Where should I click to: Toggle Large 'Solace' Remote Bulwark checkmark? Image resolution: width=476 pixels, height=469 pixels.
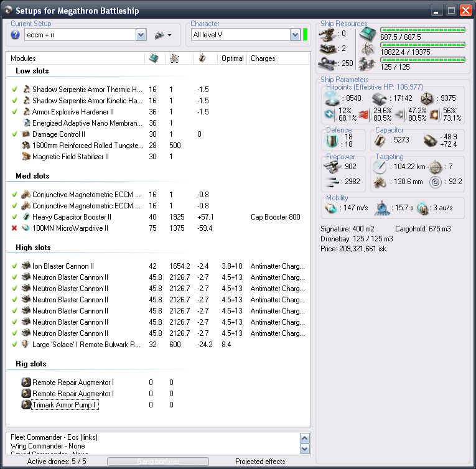click(14, 344)
